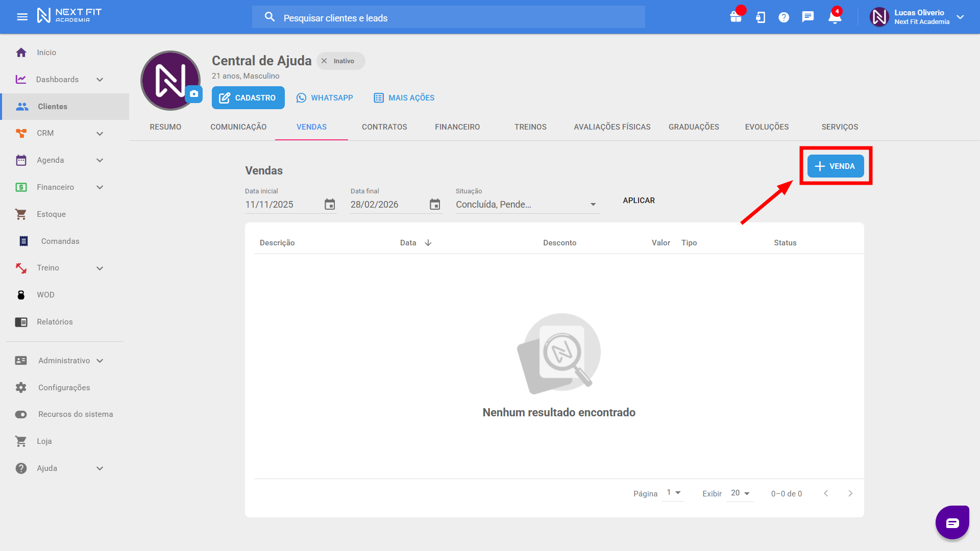The image size is (980, 551).
Task: Click the notifications bell icon
Action: [x=835, y=17]
